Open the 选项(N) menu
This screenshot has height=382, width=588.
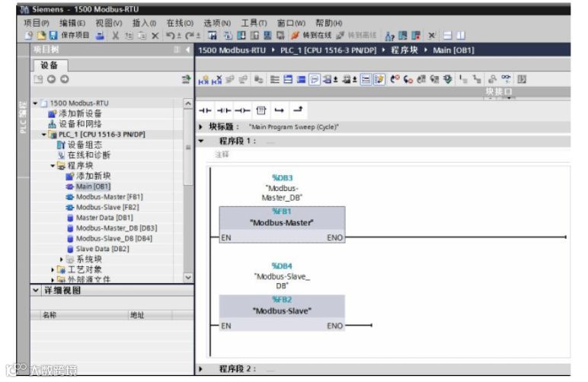point(217,23)
